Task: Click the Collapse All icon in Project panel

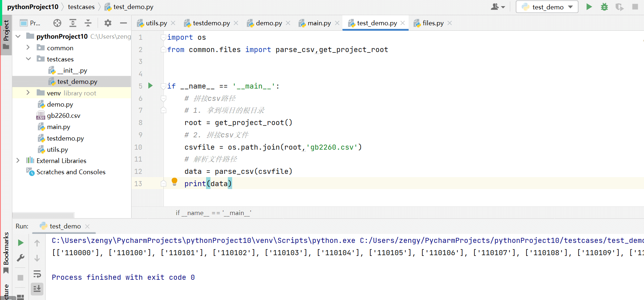Action: [x=88, y=23]
